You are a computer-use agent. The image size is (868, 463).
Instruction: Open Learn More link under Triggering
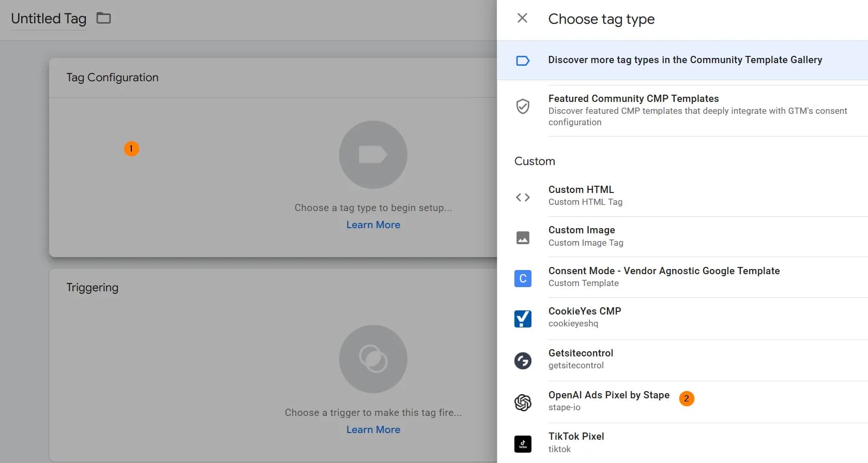coord(373,429)
